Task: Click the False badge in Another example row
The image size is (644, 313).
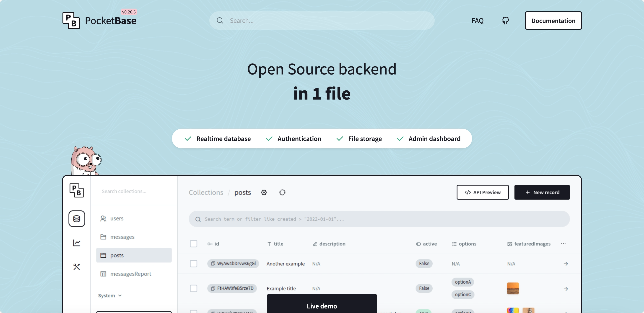Action: pos(424,264)
